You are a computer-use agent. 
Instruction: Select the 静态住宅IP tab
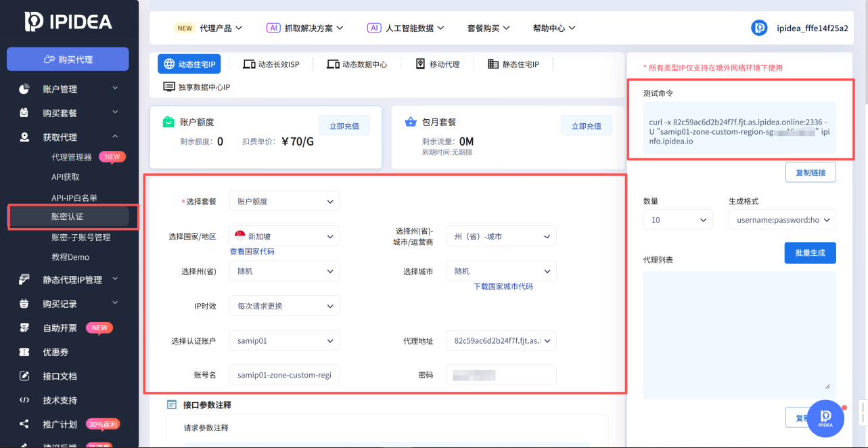513,64
